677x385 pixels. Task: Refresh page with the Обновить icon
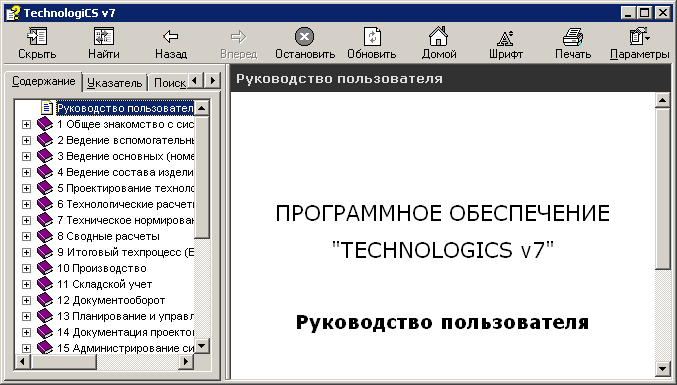[x=372, y=36]
